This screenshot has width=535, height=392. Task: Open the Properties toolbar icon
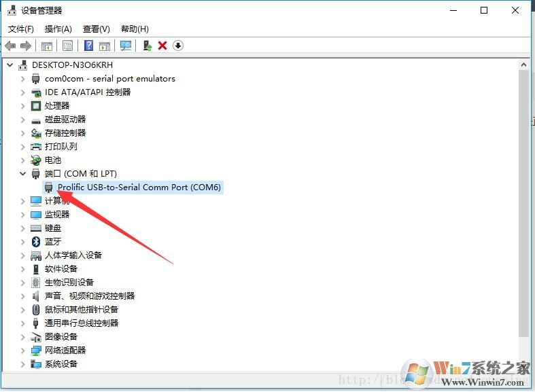pyautogui.click(x=67, y=46)
